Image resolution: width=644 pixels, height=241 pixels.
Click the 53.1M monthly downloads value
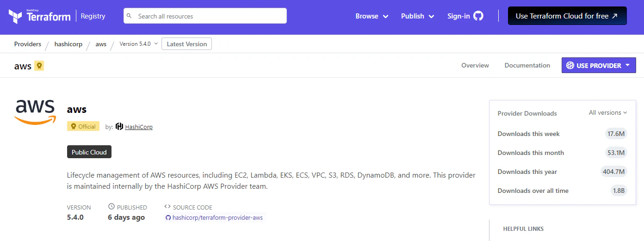pos(616,153)
